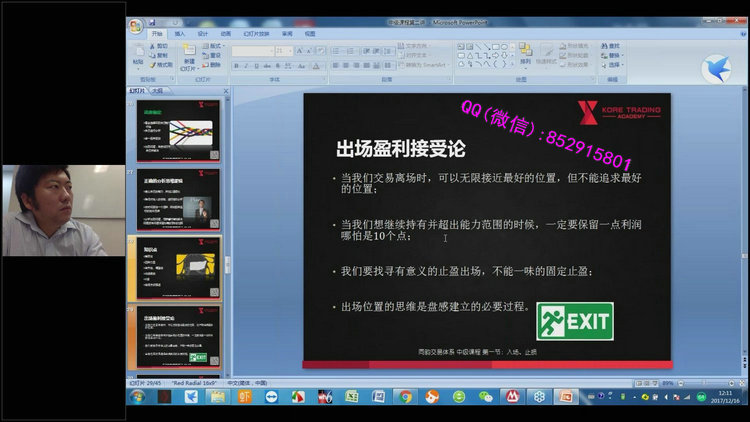This screenshot has width=750, height=422.
Task: Open Google Chrome from the taskbar
Action: 406,397
